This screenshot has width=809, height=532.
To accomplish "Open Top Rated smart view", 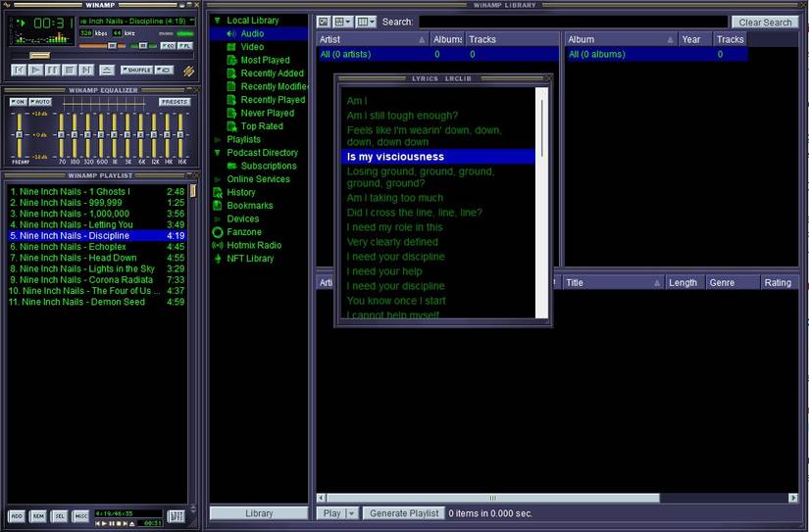I will click(x=262, y=125).
